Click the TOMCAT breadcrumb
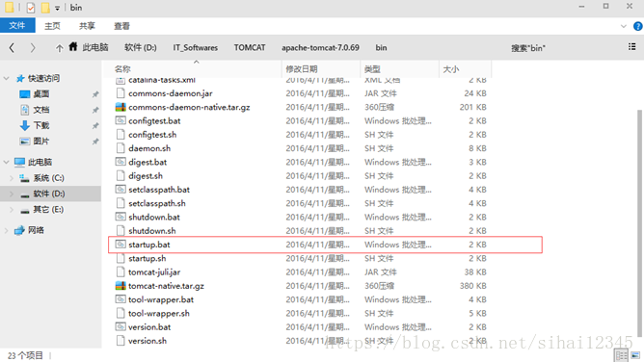The height and width of the screenshot is (362, 644). pos(250,47)
